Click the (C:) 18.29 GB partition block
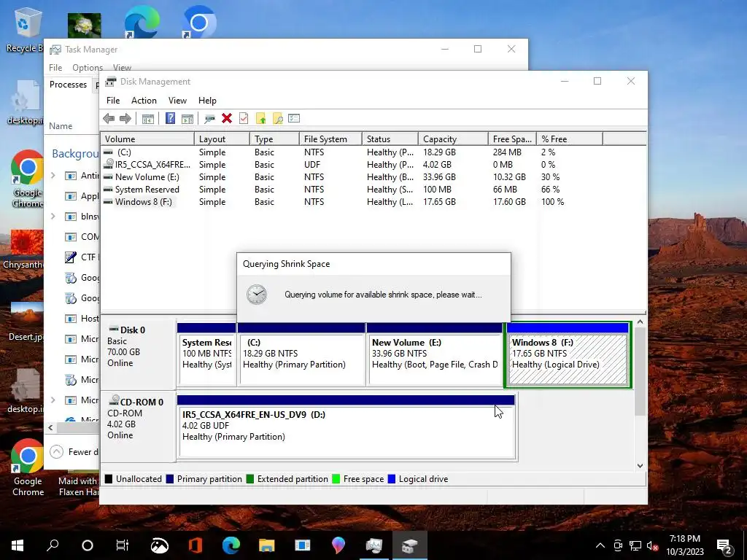Viewport: 747px width, 560px height. click(301, 354)
